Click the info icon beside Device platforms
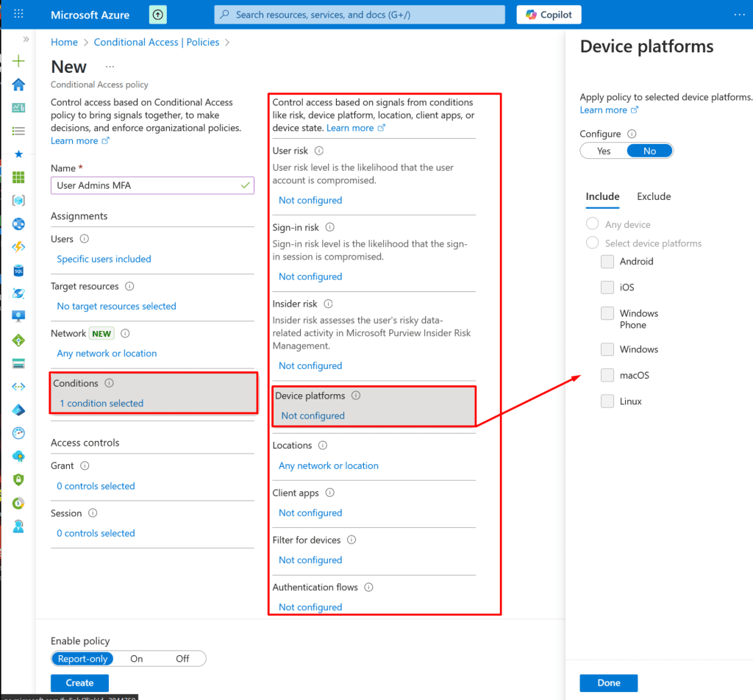The height and width of the screenshot is (700, 753). pos(356,396)
